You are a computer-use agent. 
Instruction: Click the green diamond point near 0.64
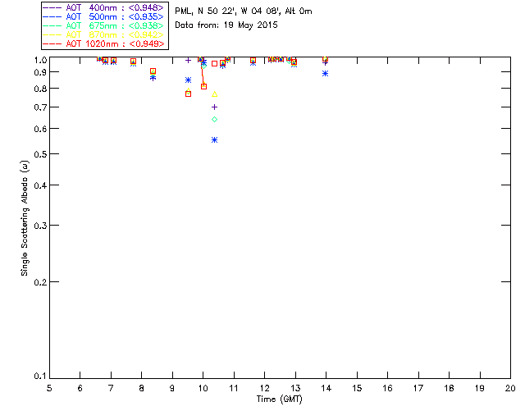tap(215, 119)
